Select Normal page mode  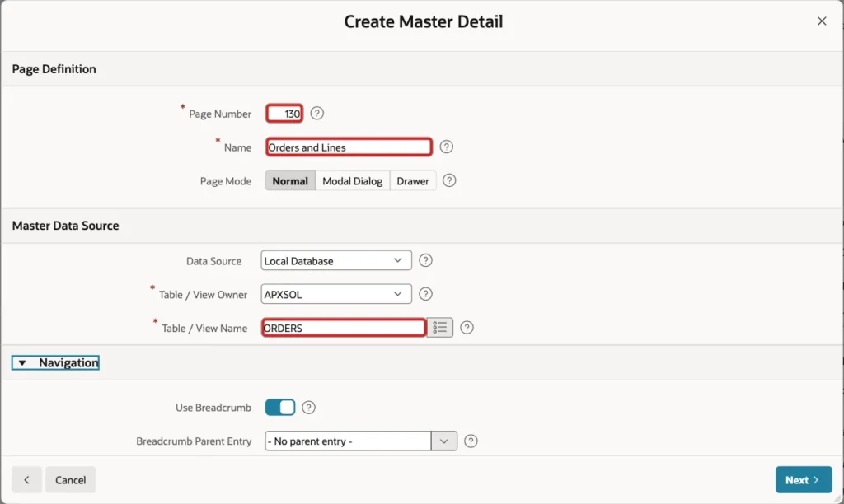pos(290,180)
